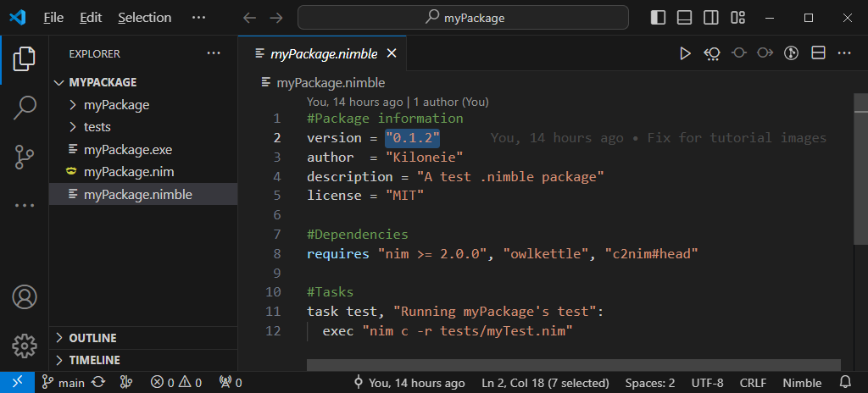Open the Edit menu
The width and height of the screenshot is (868, 393).
91,18
